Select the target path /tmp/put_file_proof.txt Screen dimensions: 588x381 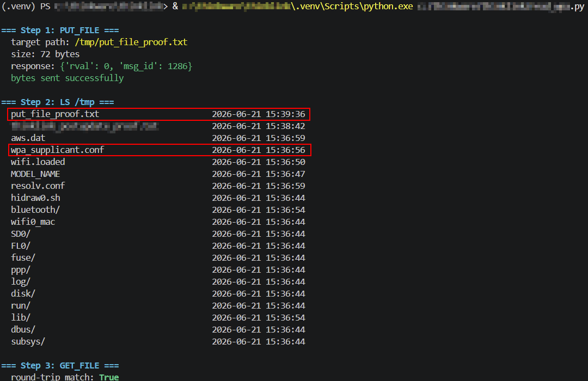point(131,42)
